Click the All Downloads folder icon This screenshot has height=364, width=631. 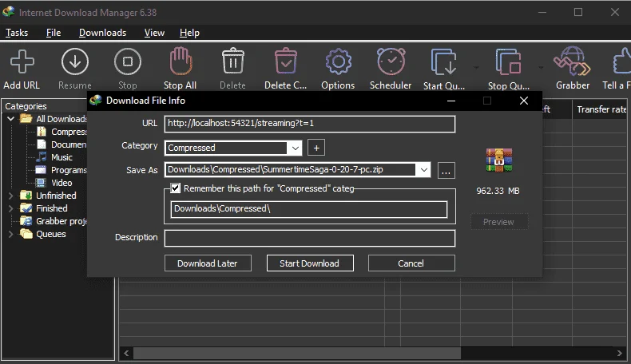[26, 119]
